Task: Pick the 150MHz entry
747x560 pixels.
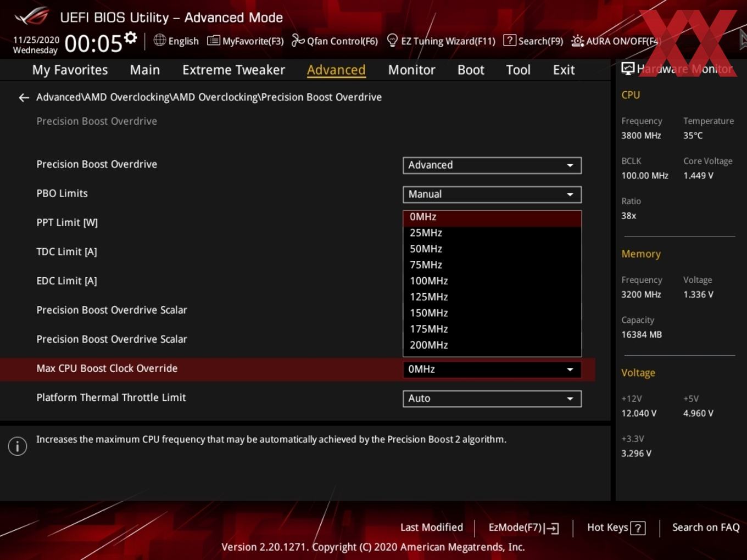Action: pyautogui.click(x=492, y=313)
